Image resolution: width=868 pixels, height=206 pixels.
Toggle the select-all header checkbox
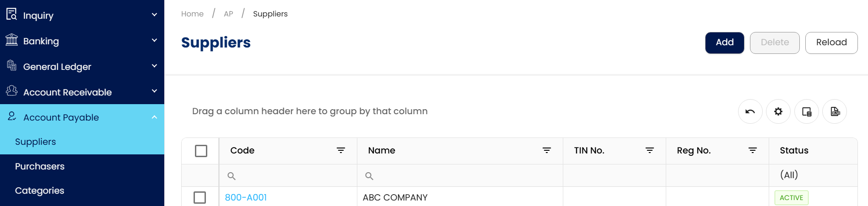[x=201, y=151]
